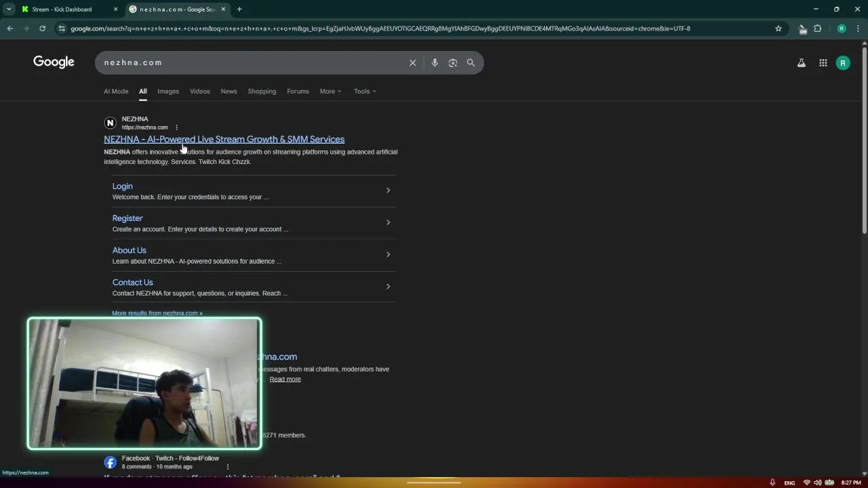868x488 pixels.
Task: Open the battery tray icon
Action: click(x=829, y=483)
